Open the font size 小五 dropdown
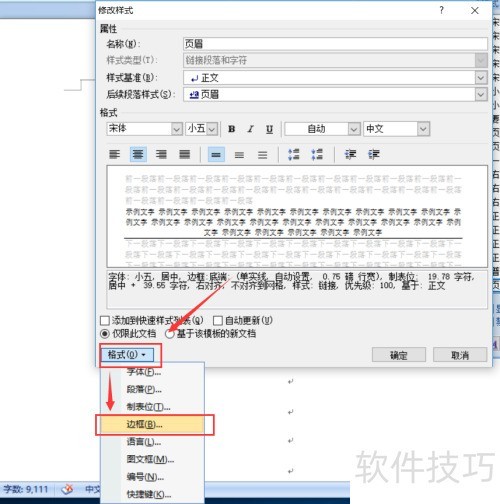 (212, 129)
